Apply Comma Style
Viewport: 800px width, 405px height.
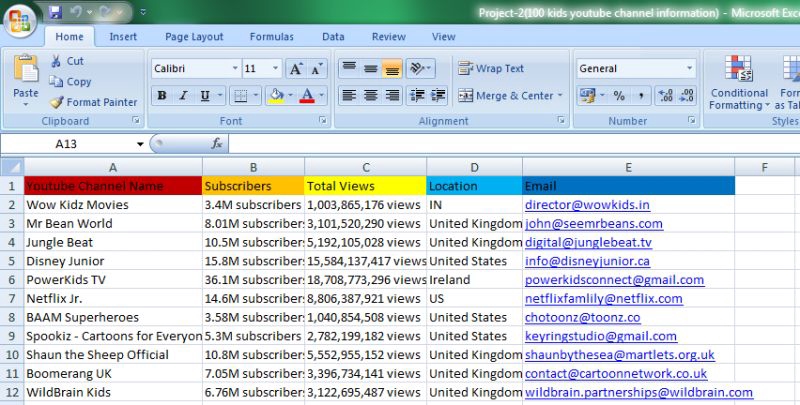pyautogui.click(x=641, y=95)
